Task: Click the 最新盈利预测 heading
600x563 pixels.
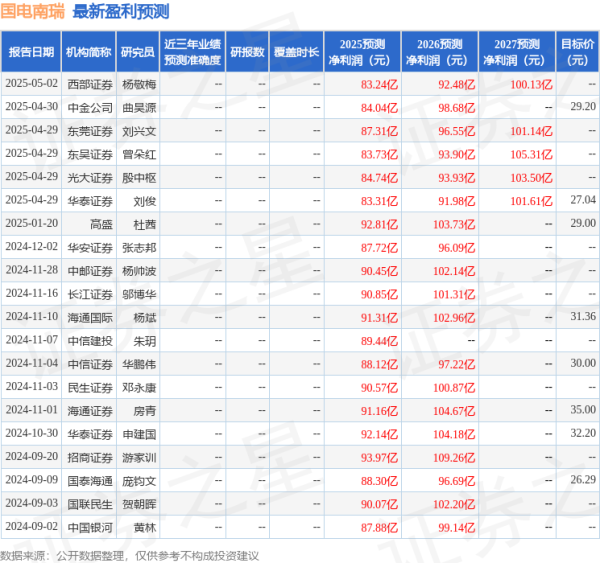Action: [x=121, y=11]
